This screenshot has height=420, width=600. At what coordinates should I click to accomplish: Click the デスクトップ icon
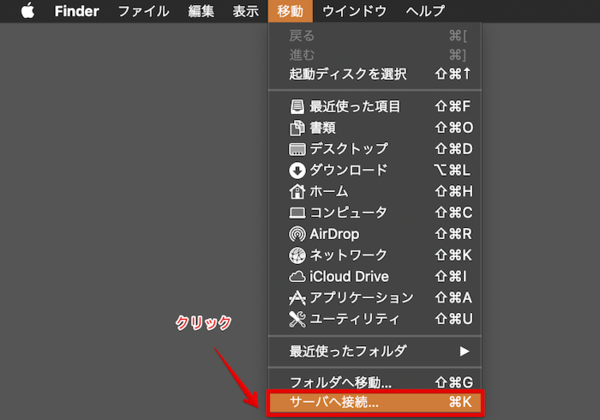point(297,149)
